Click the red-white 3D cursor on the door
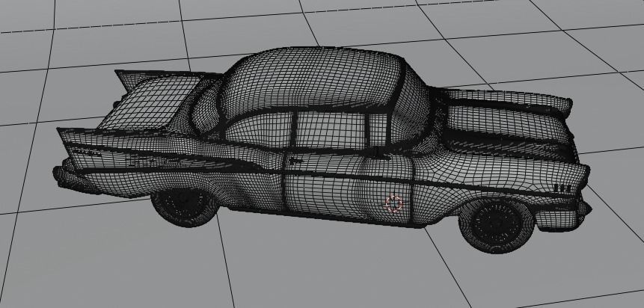 coord(394,203)
